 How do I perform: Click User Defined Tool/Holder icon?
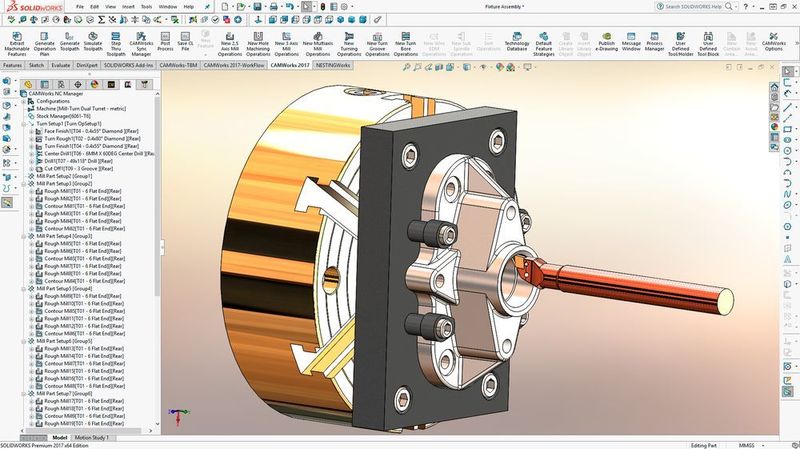coord(681,37)
